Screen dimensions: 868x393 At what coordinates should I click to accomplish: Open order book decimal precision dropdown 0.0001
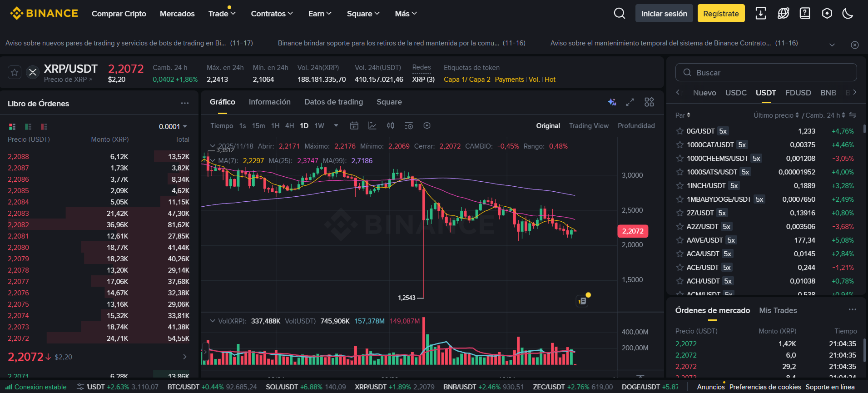173,127
